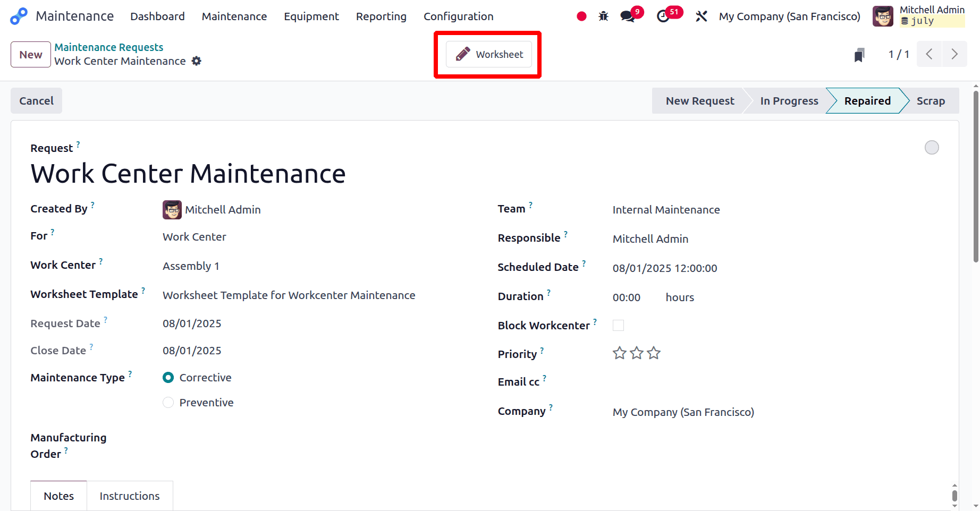The width and height of the screenshot is (980, 511).
Task: Open the Reporting menu
Action: tap(381, 16)
